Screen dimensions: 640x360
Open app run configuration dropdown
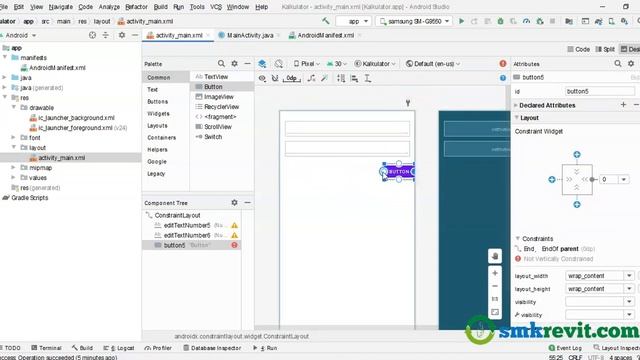(x=353, y=21)
